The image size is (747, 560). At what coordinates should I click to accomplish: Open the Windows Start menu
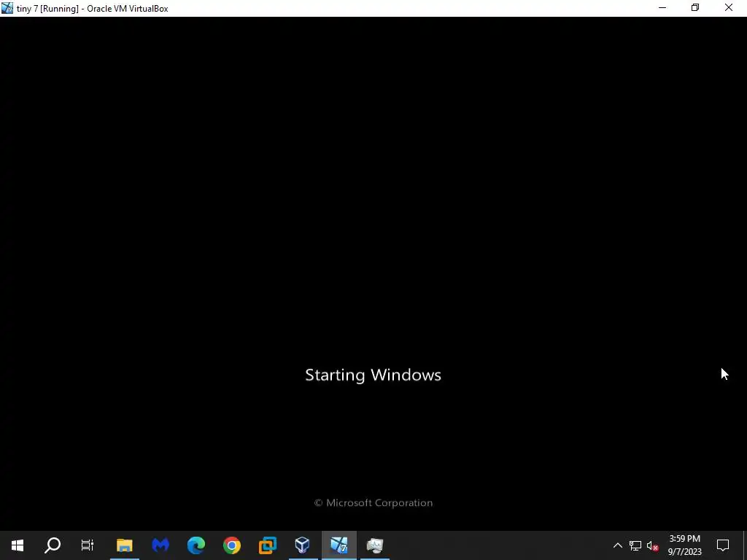[x=18, y=545]
